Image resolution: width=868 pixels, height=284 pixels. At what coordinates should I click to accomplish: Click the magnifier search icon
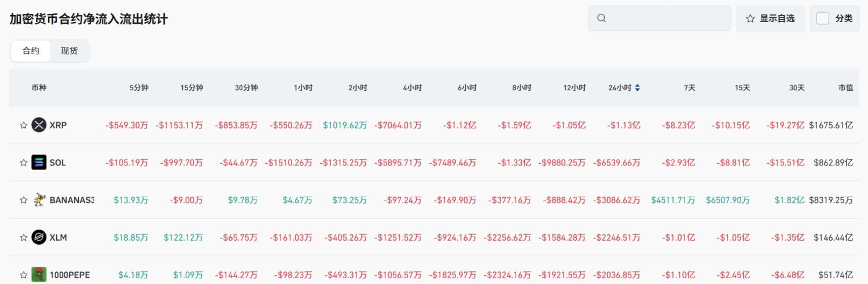pos(601,19)
